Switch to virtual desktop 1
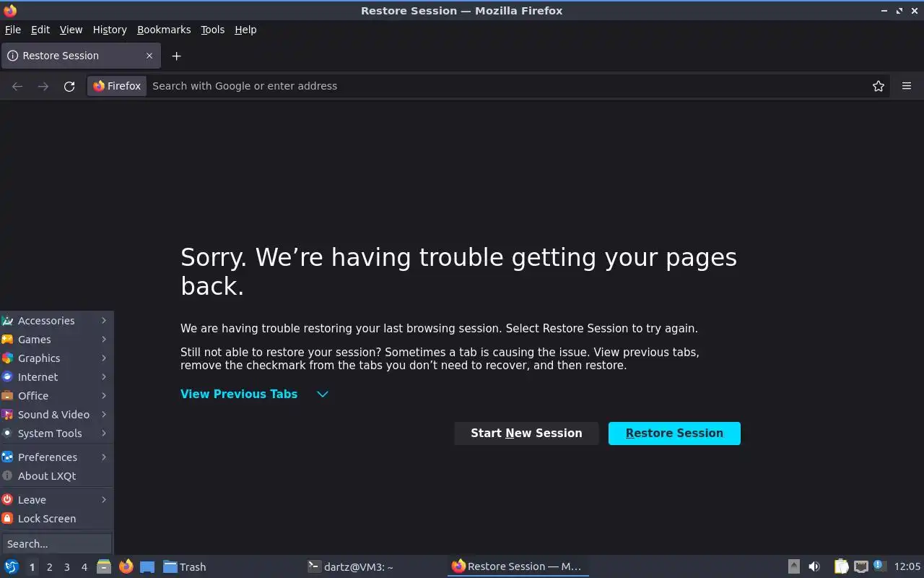 coord(32,567)
